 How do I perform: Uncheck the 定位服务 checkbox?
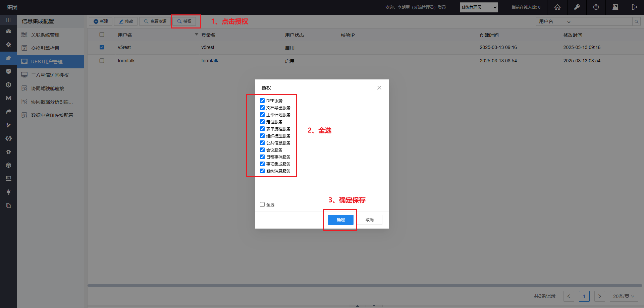pos(262,122)
